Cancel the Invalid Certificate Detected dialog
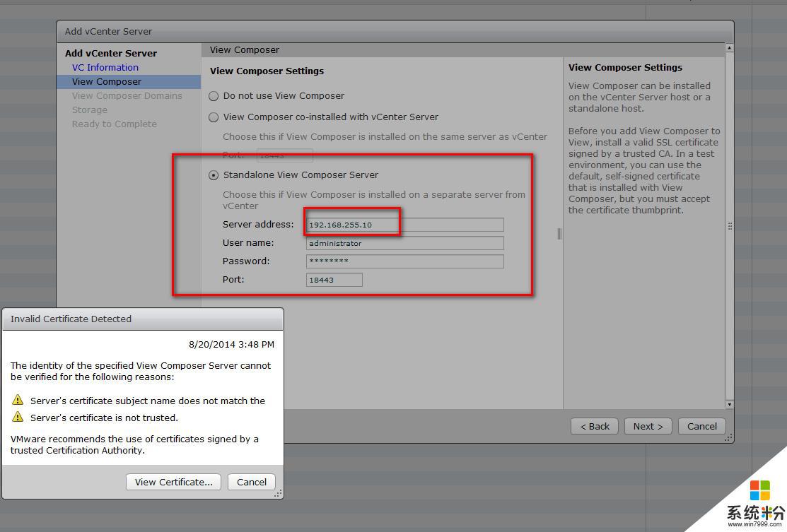Screen dimensions: 787x532 click(252, 482)
